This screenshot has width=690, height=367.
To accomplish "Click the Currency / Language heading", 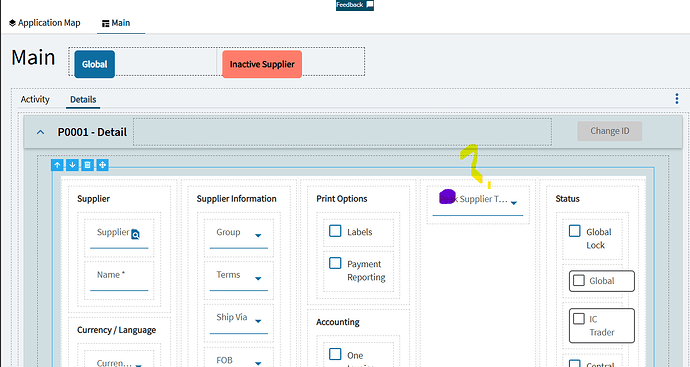I will [116, 330].
